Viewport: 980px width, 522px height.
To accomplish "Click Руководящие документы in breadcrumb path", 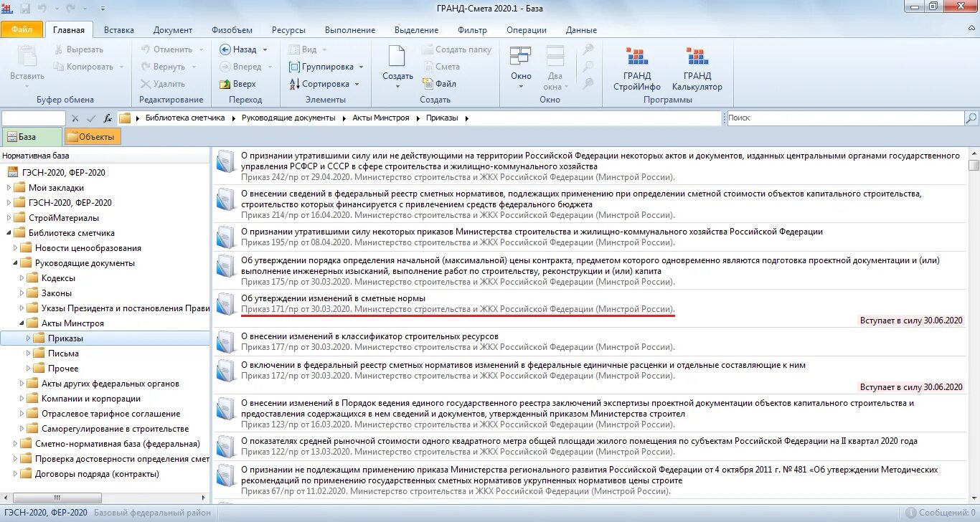I will 288,118.
